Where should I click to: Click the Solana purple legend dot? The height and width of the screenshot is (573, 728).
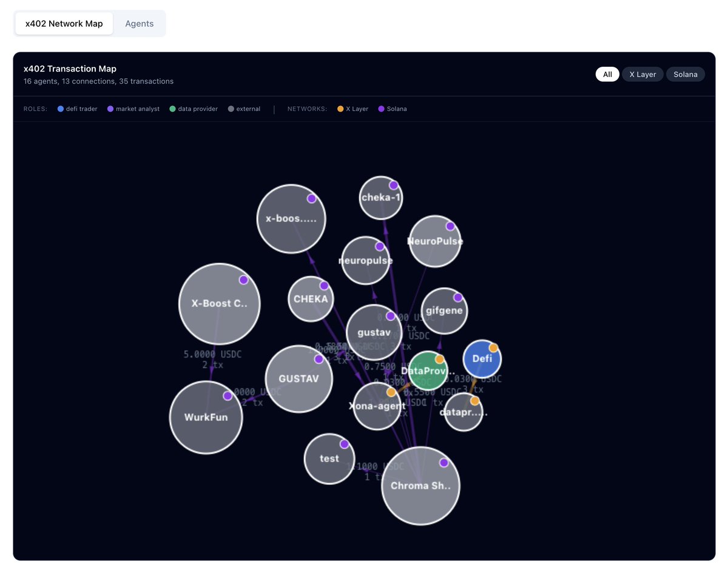382,109
